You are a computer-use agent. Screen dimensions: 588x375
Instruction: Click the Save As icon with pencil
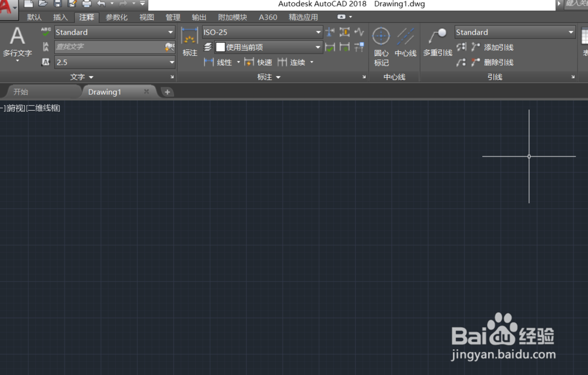72,4
